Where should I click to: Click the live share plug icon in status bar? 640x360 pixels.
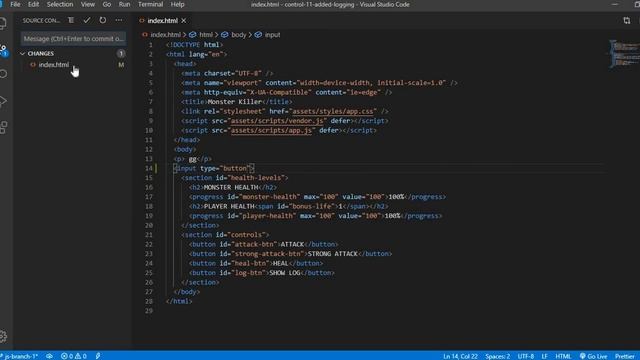pos(98,356)
